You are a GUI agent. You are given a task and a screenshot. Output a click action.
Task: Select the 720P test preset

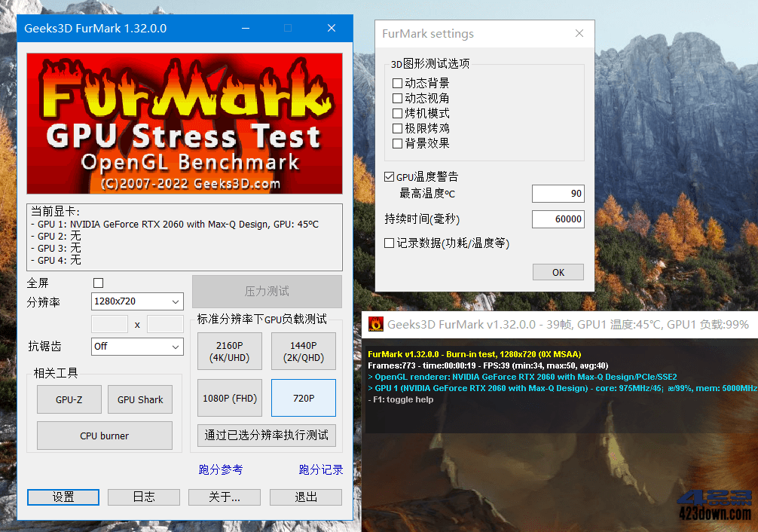(x=303, y=398)
